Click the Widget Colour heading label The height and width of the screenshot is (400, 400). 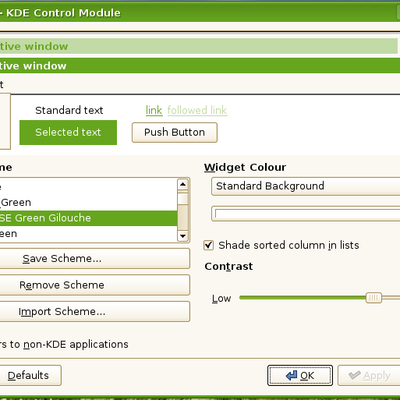[245, 167]
